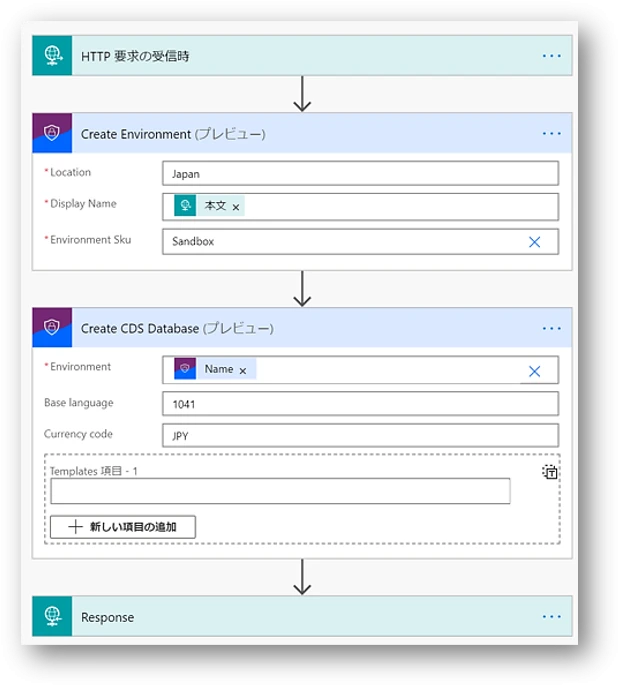Open the Environment Sku Sandbox combo box
Image resolution: width=619 pixels, height=686 pixels.
coord(360,242)
